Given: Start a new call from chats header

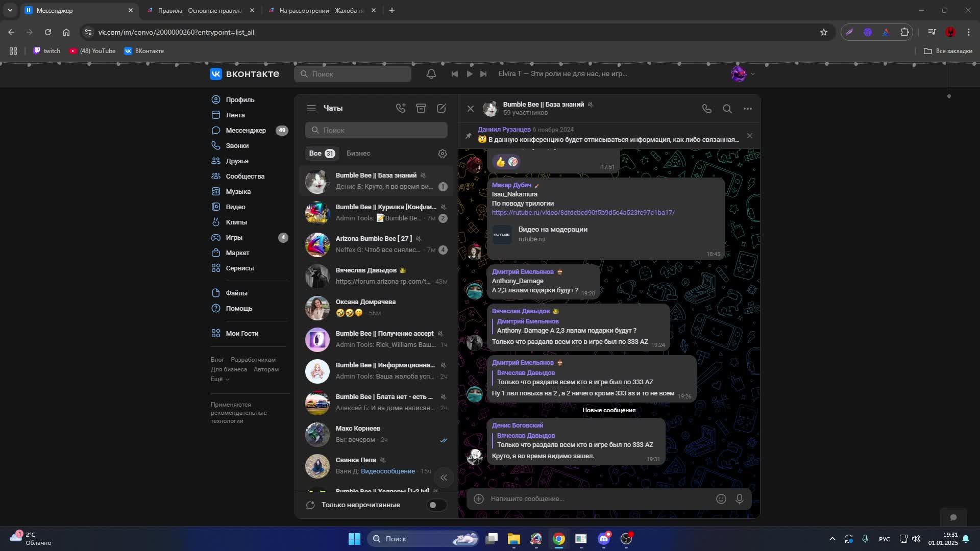Looking at the screenshot, I should tap(401, 108).
